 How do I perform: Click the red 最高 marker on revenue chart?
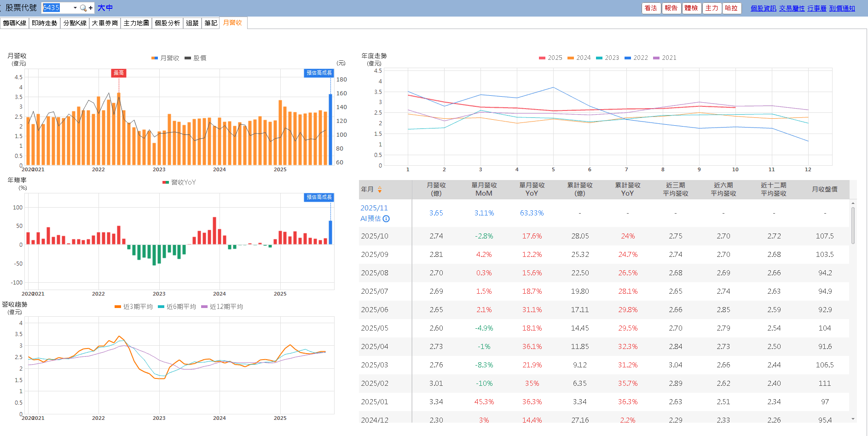tap(119, 73)
